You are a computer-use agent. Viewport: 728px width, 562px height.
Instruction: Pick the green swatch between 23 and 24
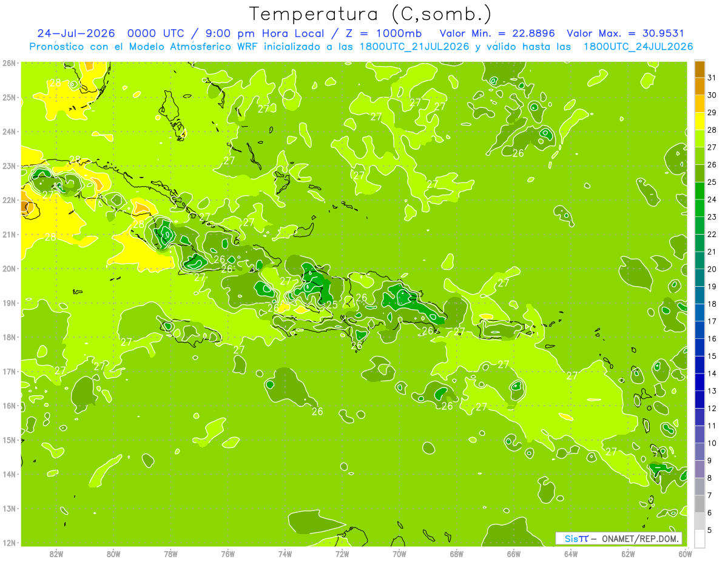699,208
